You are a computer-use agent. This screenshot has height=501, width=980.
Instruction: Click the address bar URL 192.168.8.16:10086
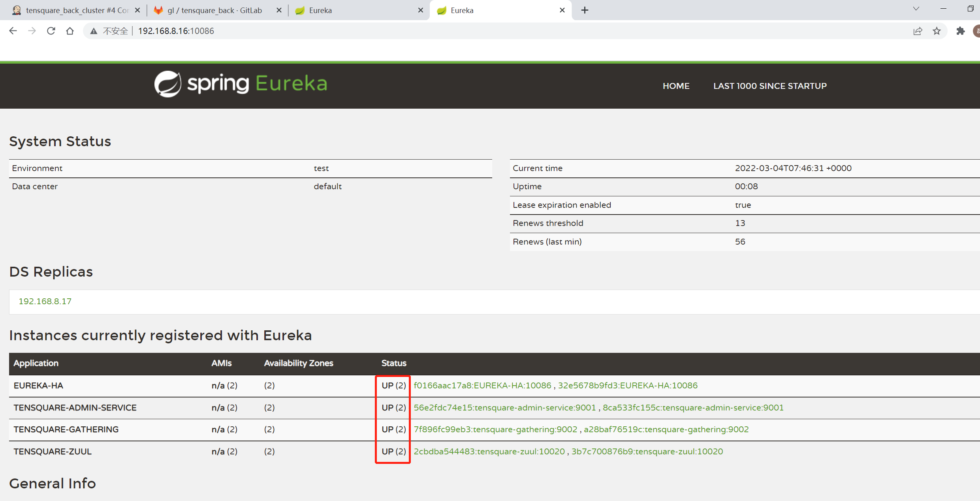pyautogui.click(x=176, y=31)
